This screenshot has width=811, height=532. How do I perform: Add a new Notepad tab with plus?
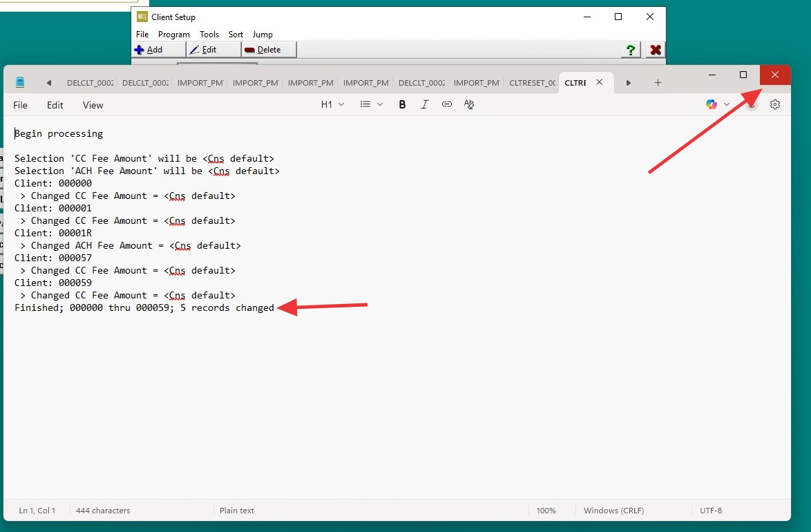(658, 83)
